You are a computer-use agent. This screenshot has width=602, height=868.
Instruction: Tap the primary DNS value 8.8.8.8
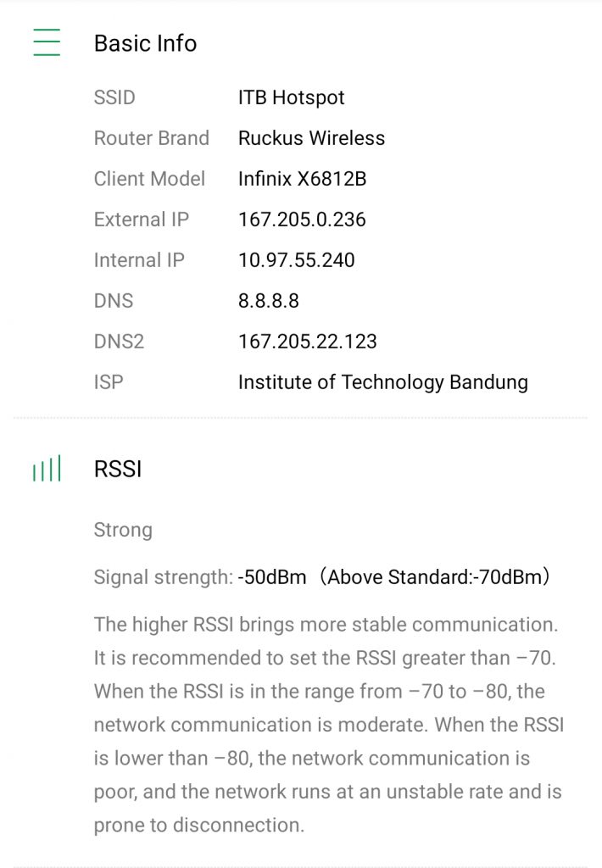[x=268, y=301]
